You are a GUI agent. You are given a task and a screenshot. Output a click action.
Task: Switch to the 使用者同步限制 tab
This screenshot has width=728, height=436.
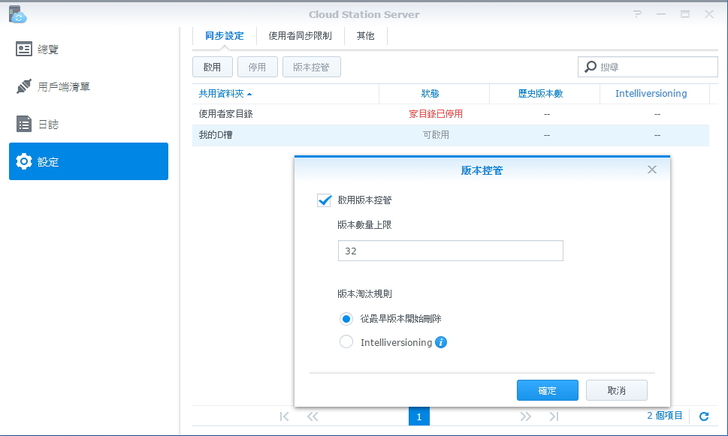(x=298, y=36)
